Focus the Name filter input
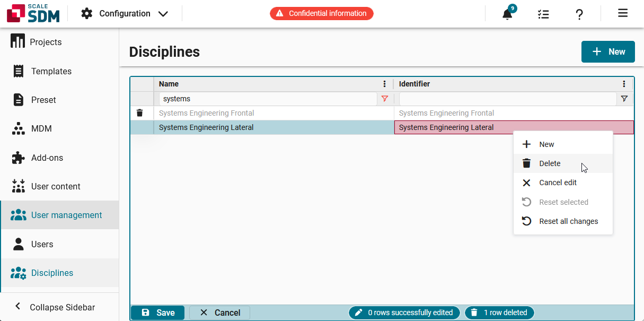644x321 pixels. coord(268,99)
